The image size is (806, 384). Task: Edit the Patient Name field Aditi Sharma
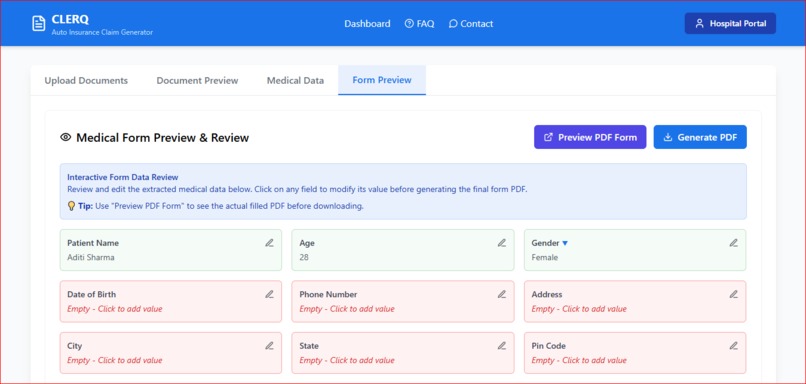tap(171, 250)
